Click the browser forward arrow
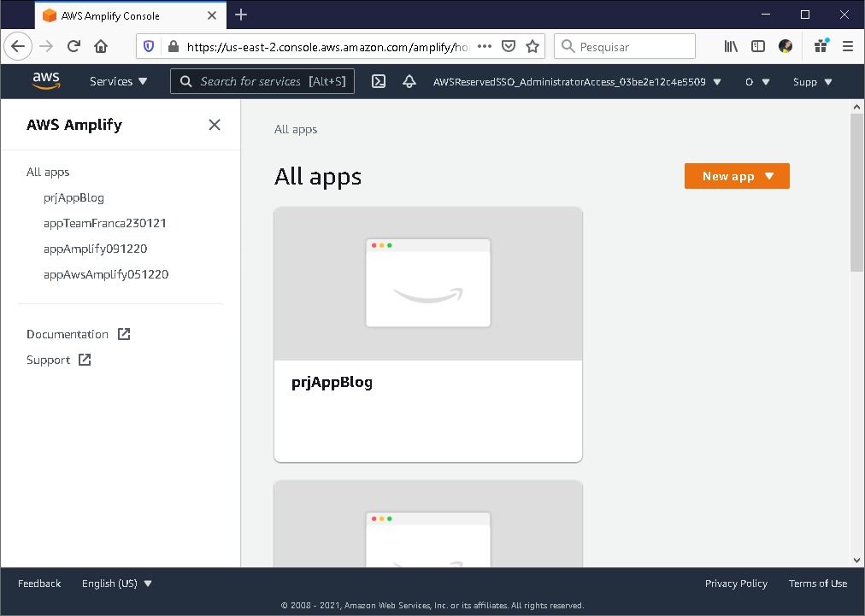The height and width of the screenshot is (616, 865). tap(46, 46)
